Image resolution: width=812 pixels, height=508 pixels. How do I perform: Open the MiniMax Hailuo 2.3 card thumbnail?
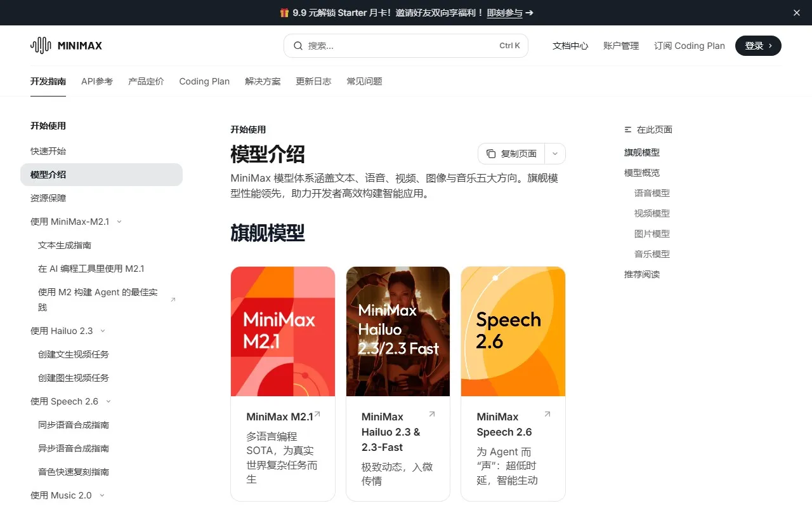398,331
